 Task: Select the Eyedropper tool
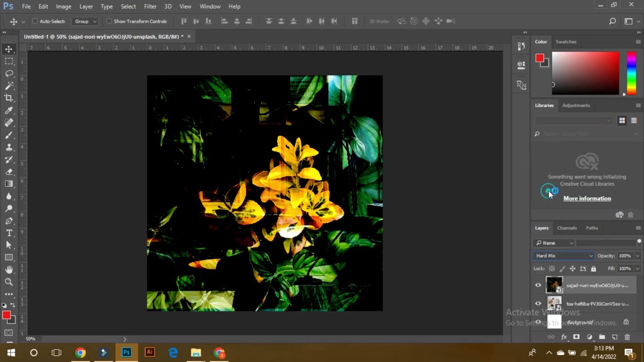(x=9, y=110)
